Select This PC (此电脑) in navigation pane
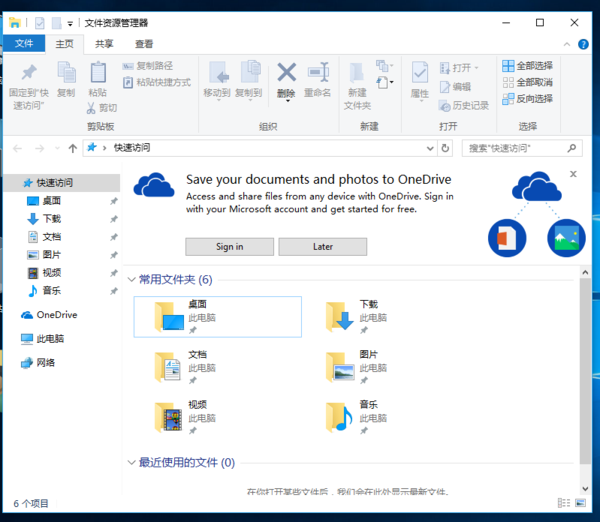Image resolution: width=600 pixels, height=522 pixels. 62,339
